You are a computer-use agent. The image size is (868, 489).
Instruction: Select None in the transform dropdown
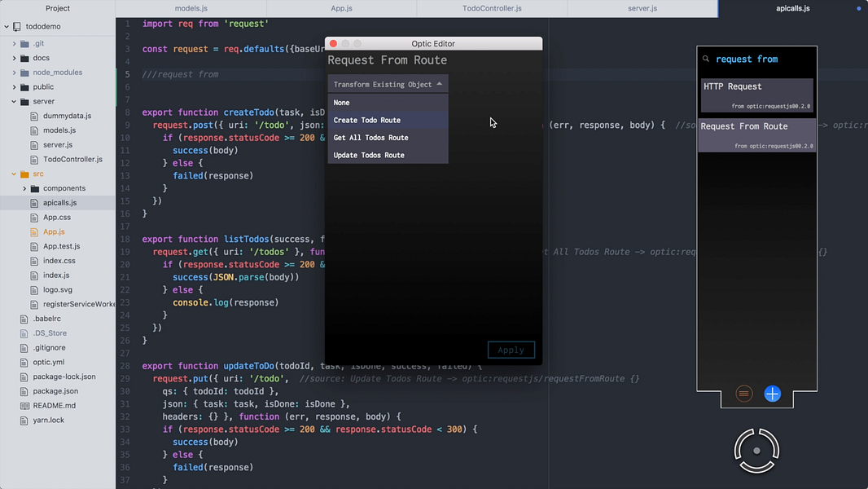388,103
